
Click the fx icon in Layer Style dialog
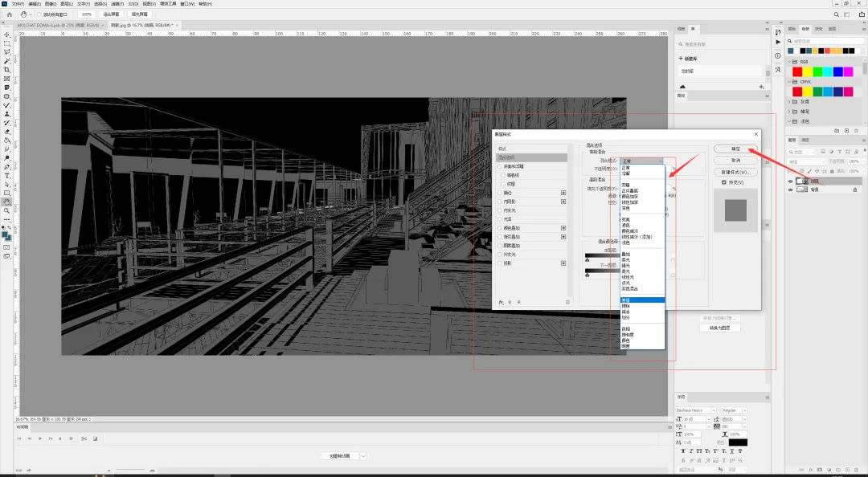pyautogui.click(x=501, y=302)
